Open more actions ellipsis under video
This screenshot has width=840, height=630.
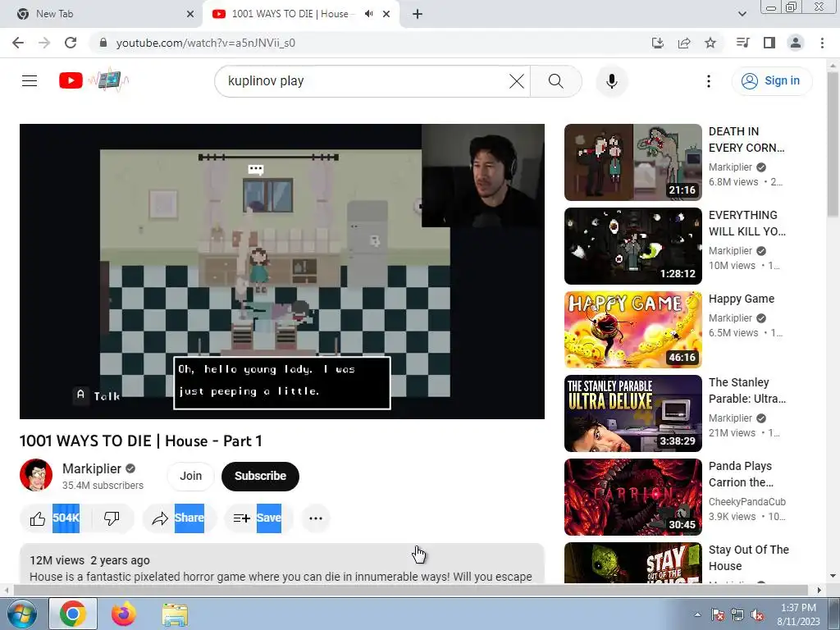tap(316, 518)
